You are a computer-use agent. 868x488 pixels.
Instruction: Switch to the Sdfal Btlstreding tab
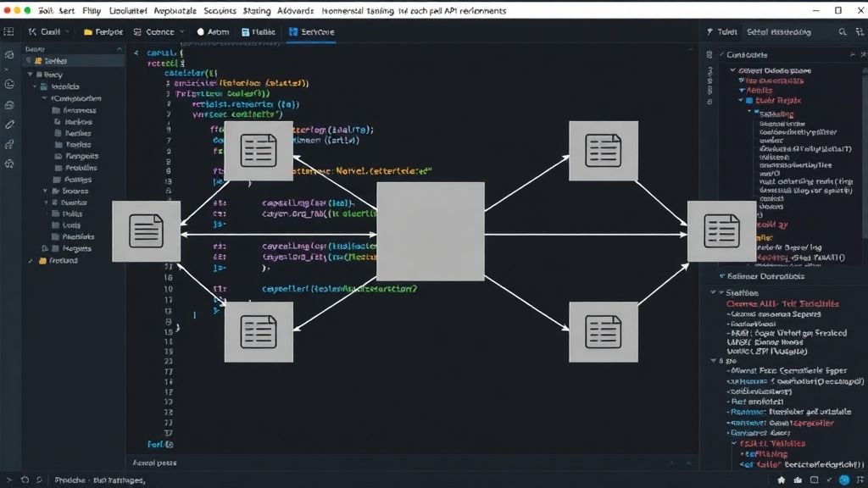(x=779, y=32)
